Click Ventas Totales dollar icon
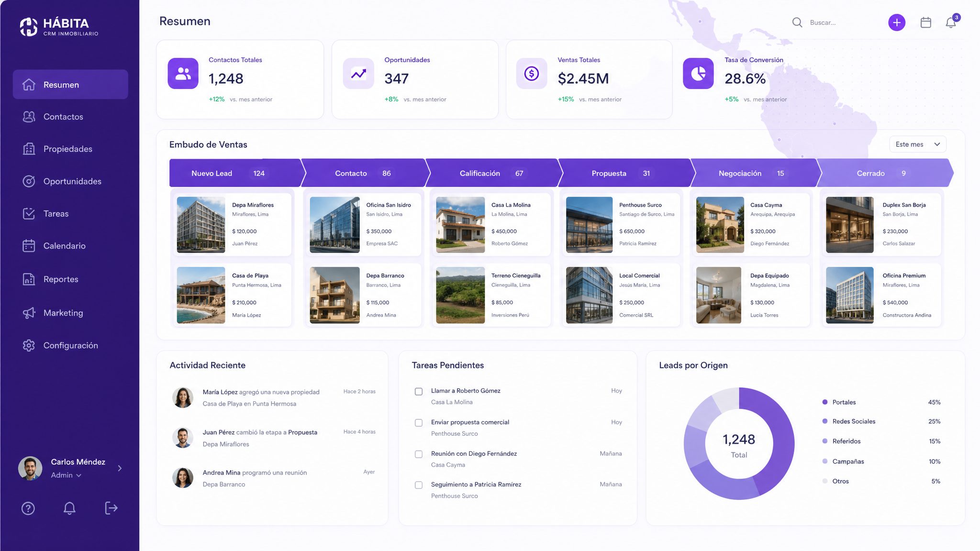Screen dimensions: 980x551 point(532,73)
